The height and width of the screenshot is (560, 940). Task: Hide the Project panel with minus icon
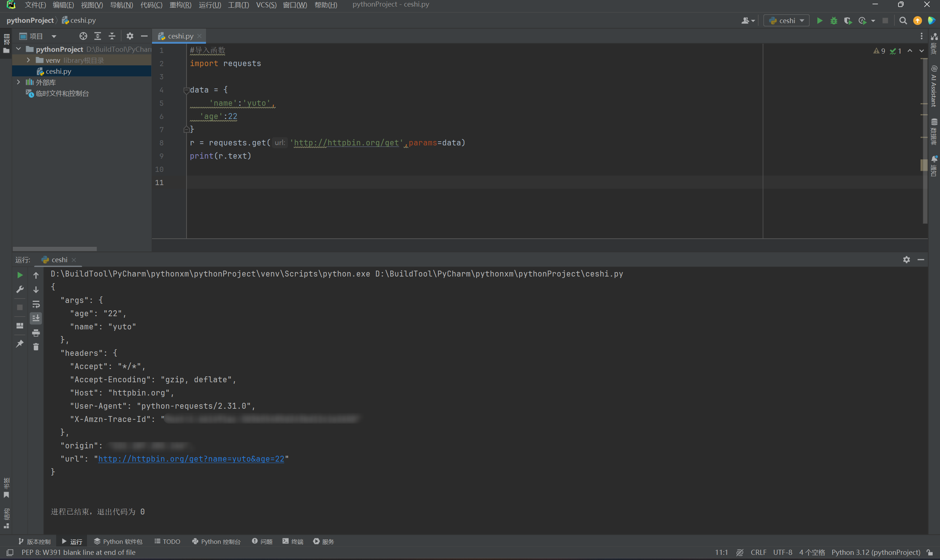click(144, 36)
